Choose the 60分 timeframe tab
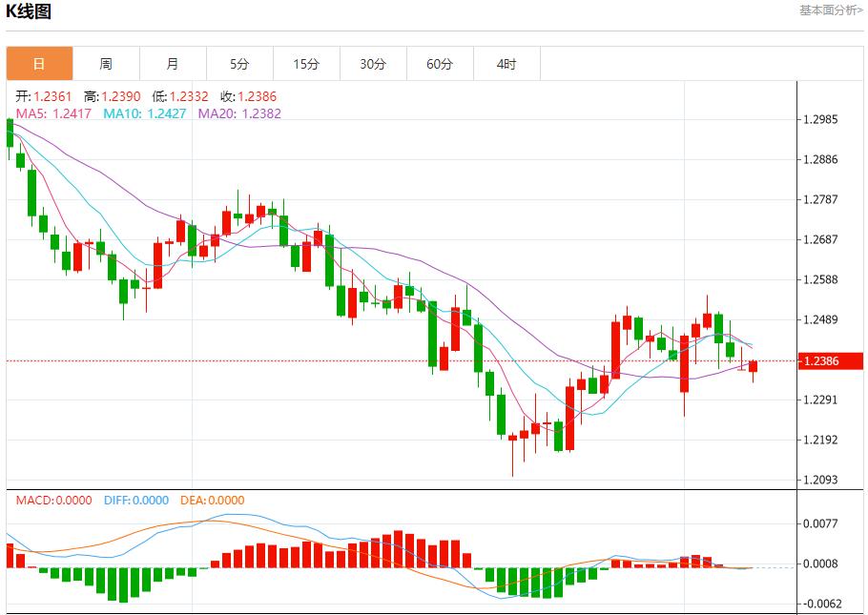This screenshot has width=868, height=615. 440,64
